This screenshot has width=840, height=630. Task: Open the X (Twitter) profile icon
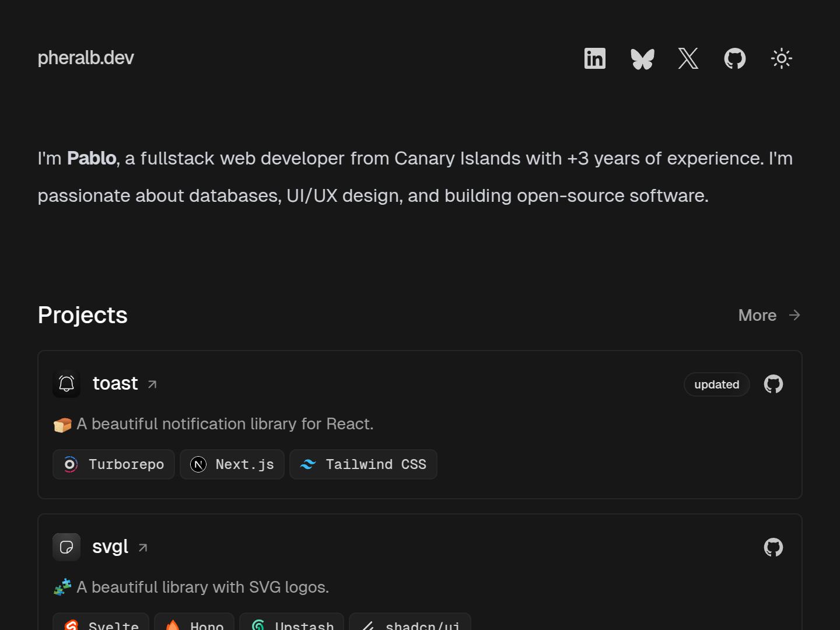[688, 58]
